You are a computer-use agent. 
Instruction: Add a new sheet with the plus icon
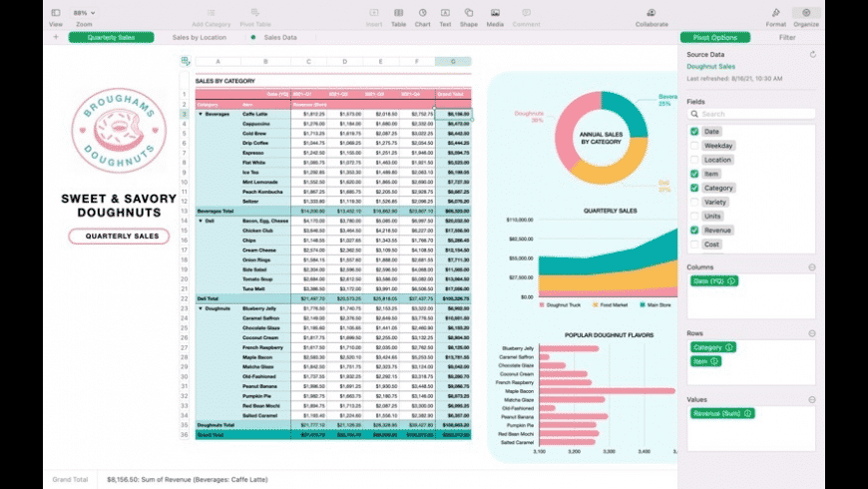pos(56,37)
